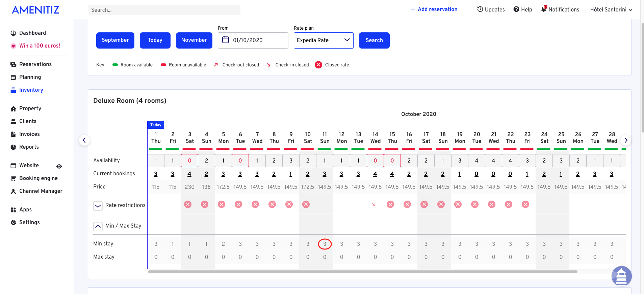
Task: Open Channel Manager
Action: [x=41, y=191]
